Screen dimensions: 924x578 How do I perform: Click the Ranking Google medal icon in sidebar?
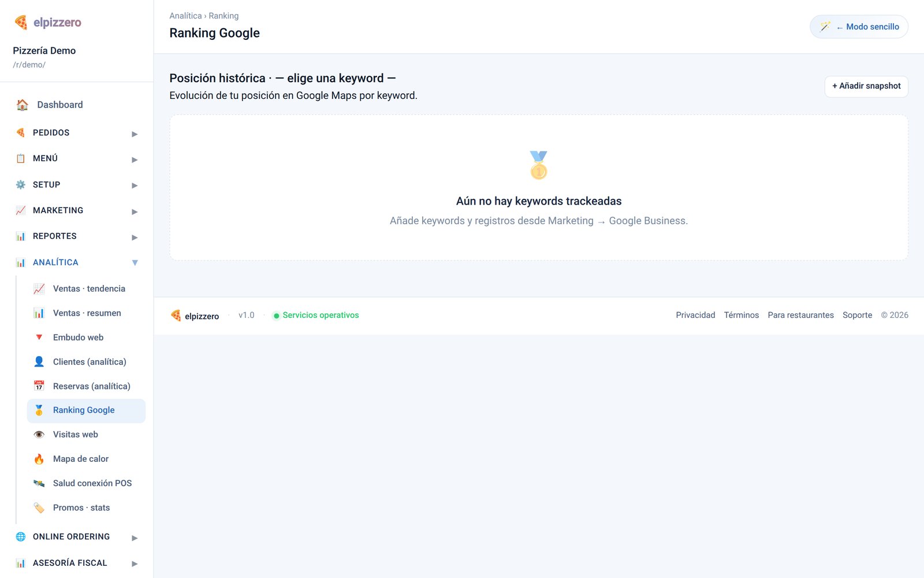tap(39, 410)
